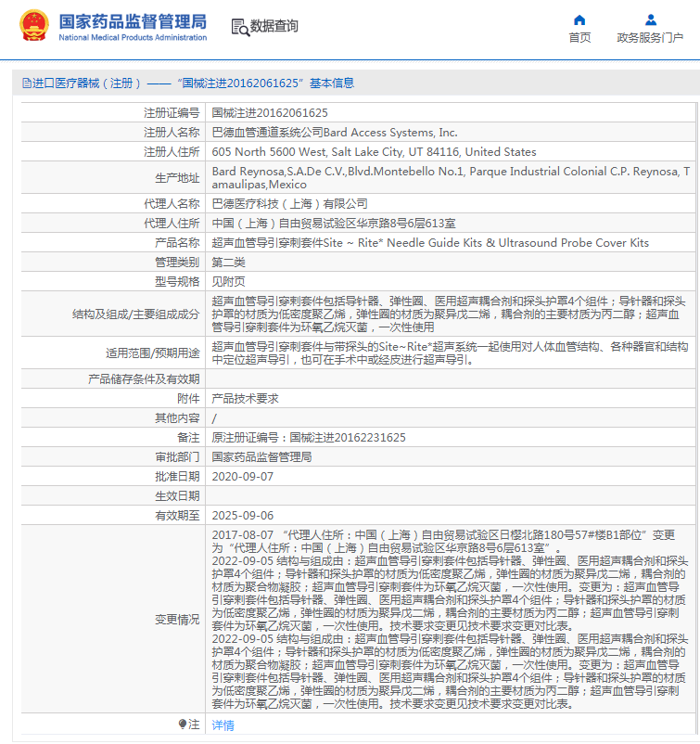Select 产品技术要求 attachment value
700x744 pixels.
pyautogui.click(x=245, y=399)
